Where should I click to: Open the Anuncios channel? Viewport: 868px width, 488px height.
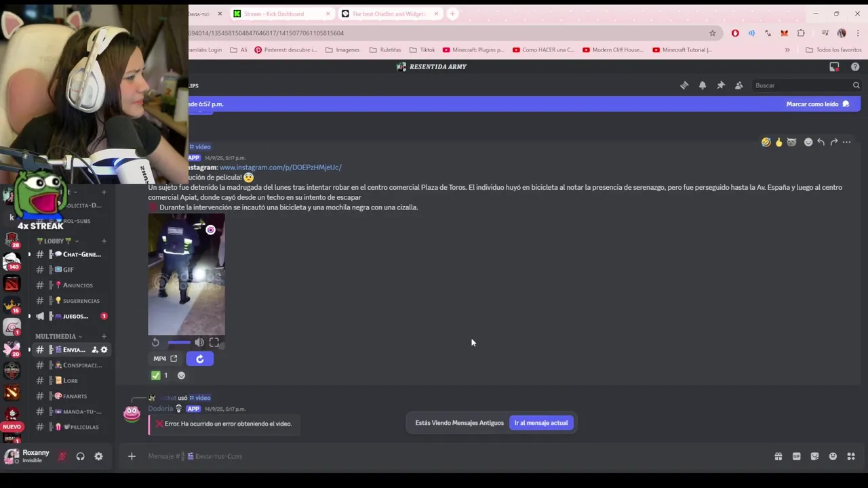71,285
